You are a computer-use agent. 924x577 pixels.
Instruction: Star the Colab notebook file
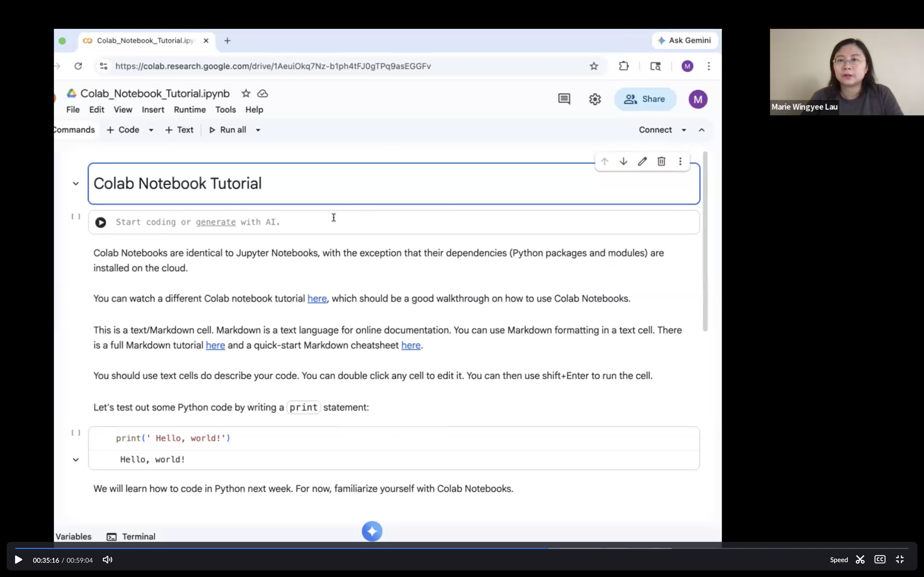coord(246,93)
